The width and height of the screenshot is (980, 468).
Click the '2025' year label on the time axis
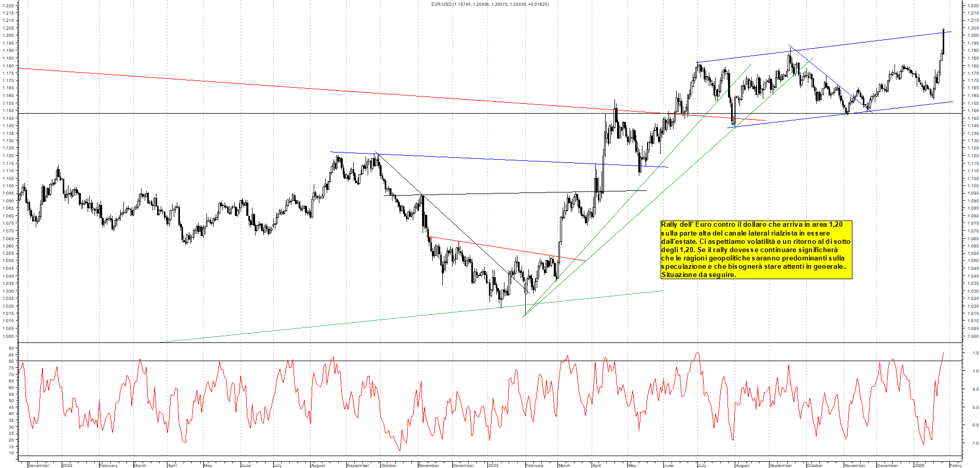(494, 465)
